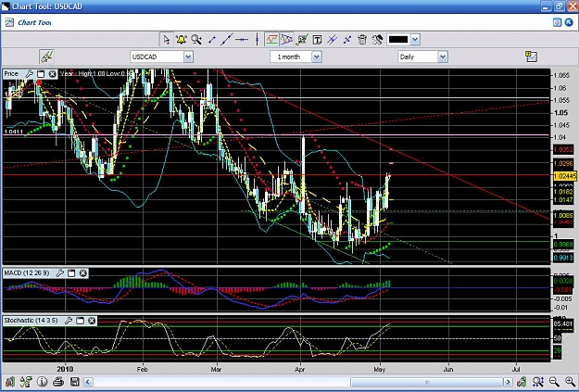Open MACD panel wrench settings
The height and width of the screenshot is (392, 579).
pyautogui.click(x=59, y=273)
